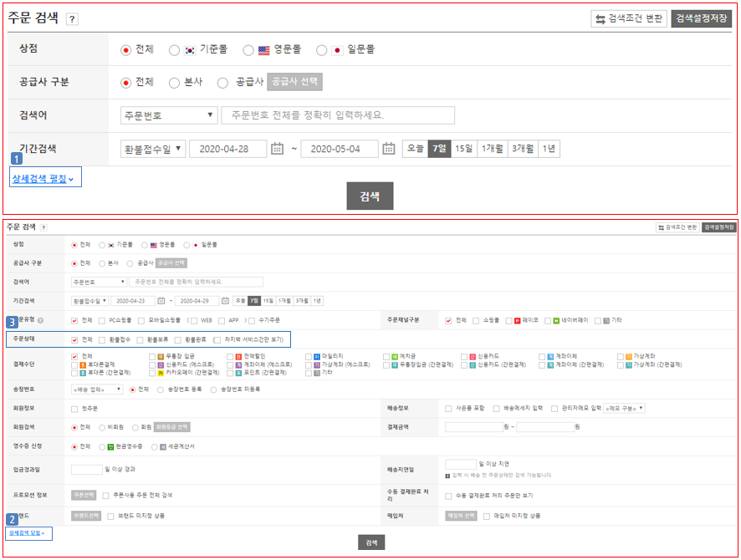Click the gray 세금계산서 icon
Image resolution: width=741 pixels, height=560 pixels.
pos(163,446)
